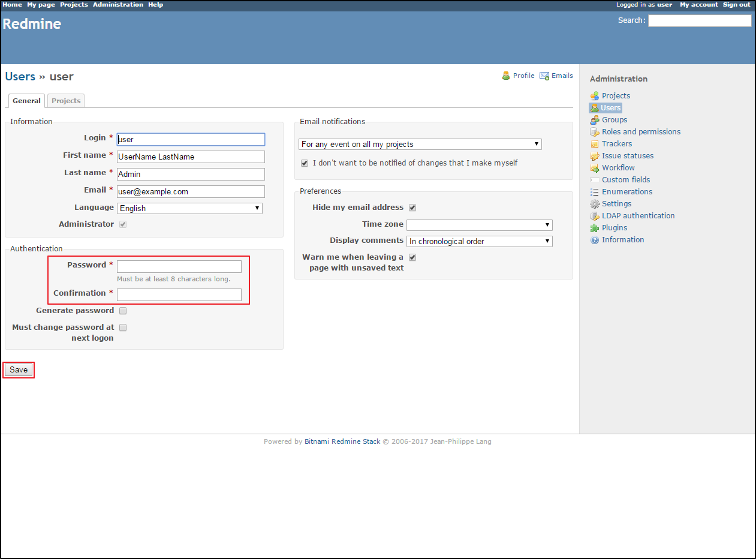Click the Password input field

[179, 266]
